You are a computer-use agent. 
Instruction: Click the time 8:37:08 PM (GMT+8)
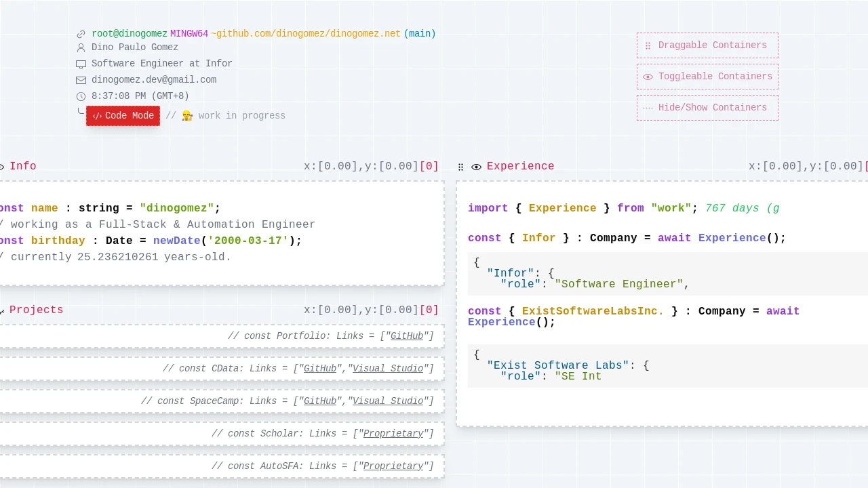[140, 96]
